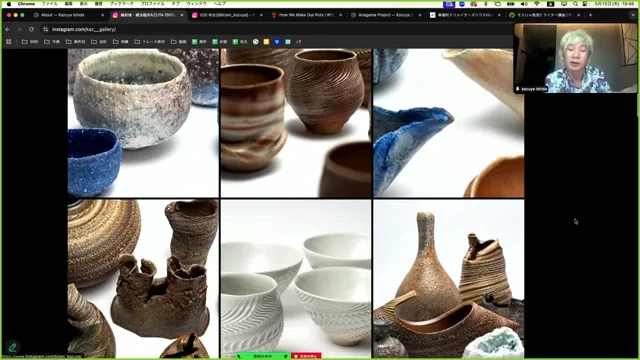Viewport: 640px width, 360px height.
Task: Select the kazuya ishida video call thumbnail
Action: point(576,58)
